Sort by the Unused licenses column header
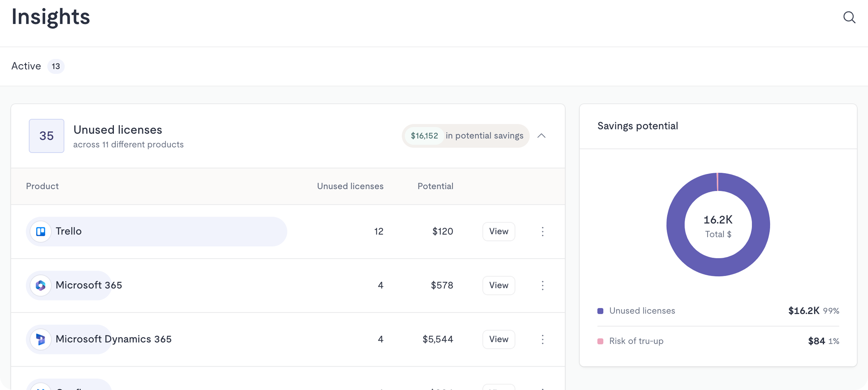Screen dimensions: 868x390 click(350, 186)
